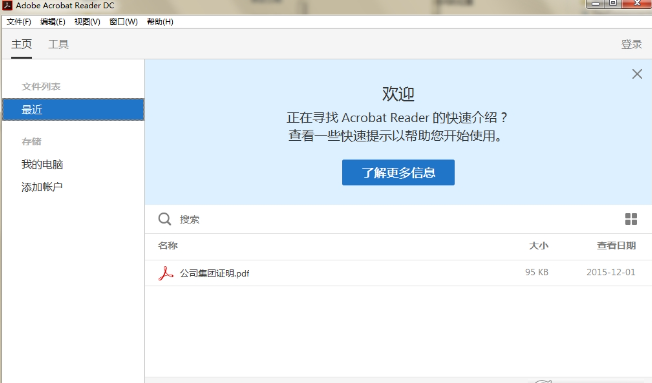This screenshot has width=652, height=383.
Task: Open the 窗口(W) menu
Action: coord(123,22)
